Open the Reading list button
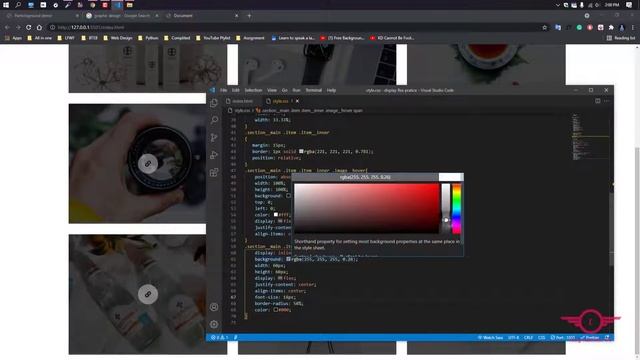Viewport: 640px width, 360px height. coord(621,38)
